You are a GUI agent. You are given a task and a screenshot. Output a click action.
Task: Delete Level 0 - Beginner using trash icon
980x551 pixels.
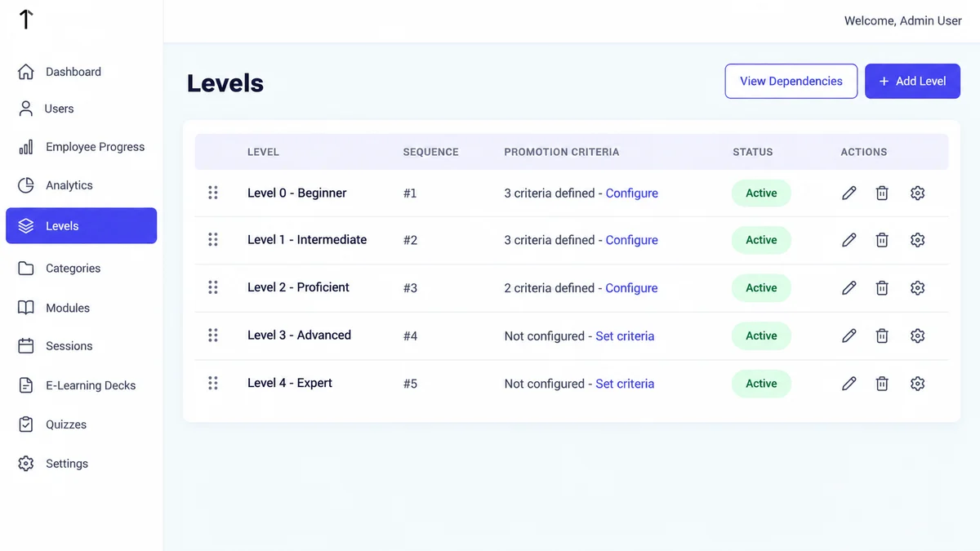pos(882,193)
